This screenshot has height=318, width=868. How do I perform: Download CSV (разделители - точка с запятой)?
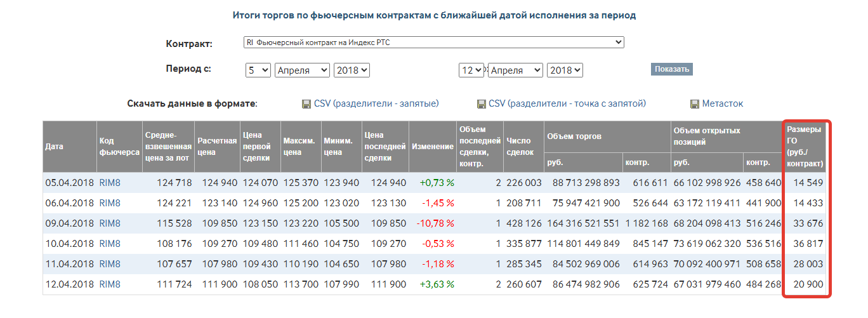567,103
